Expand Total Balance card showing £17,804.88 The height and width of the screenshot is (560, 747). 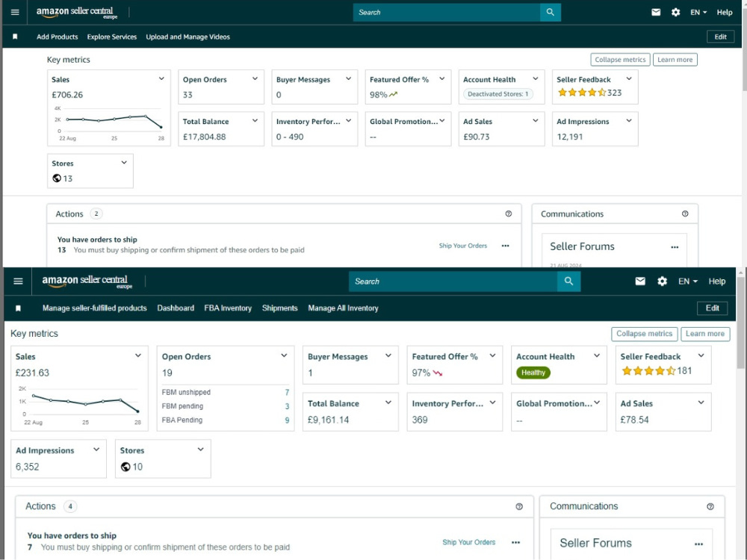pos(255,120)
